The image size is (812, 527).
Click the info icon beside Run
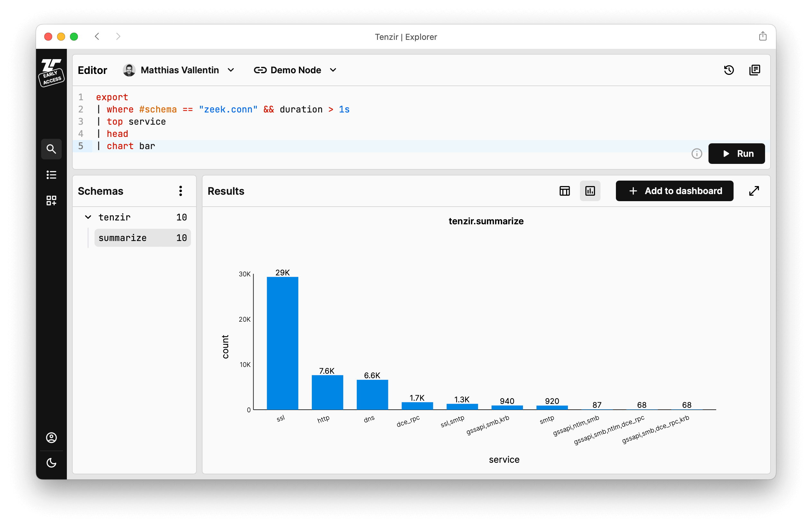697,154
